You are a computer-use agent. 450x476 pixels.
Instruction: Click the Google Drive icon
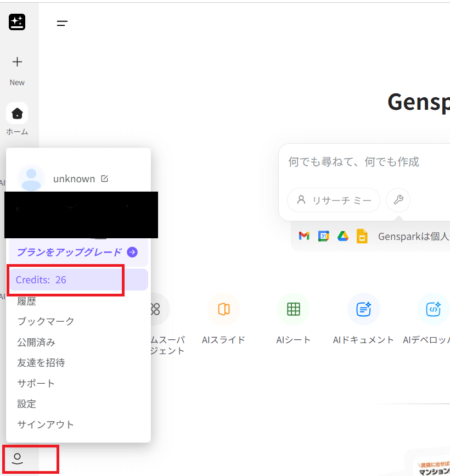coord(343,236)
